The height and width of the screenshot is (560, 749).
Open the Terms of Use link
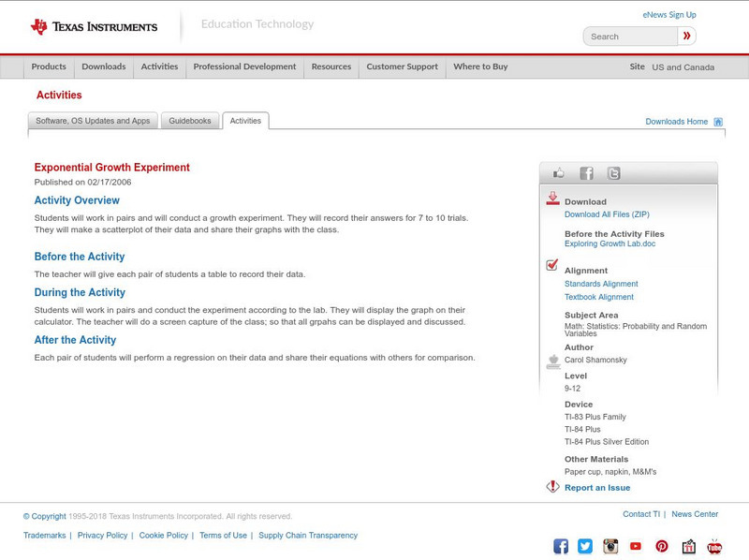pos(223,536)
